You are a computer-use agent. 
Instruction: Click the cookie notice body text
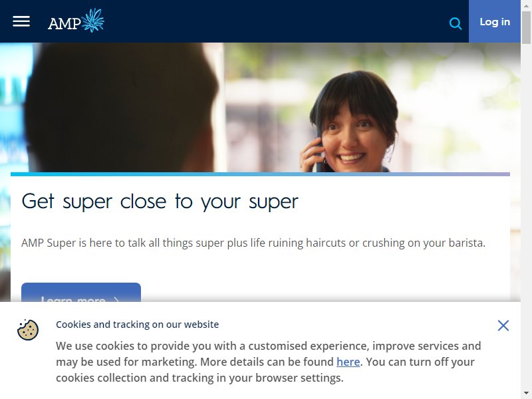click(x=269, y=362)
